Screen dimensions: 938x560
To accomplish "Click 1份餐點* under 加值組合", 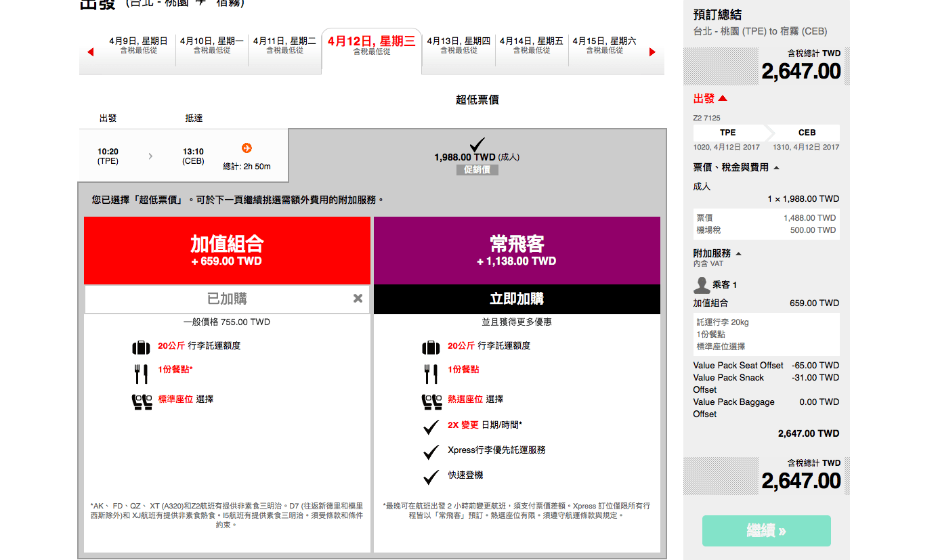I will [x=175, y=370].
